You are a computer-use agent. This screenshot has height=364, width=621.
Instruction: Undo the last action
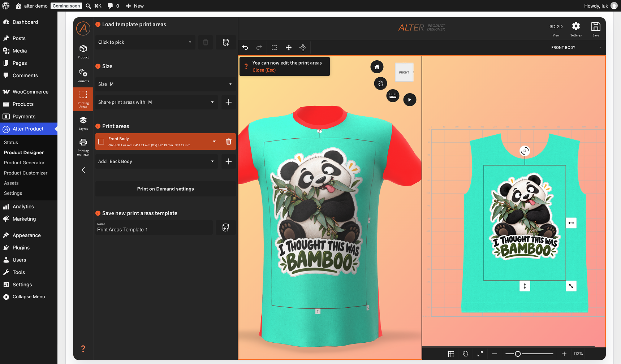[245, 47]
